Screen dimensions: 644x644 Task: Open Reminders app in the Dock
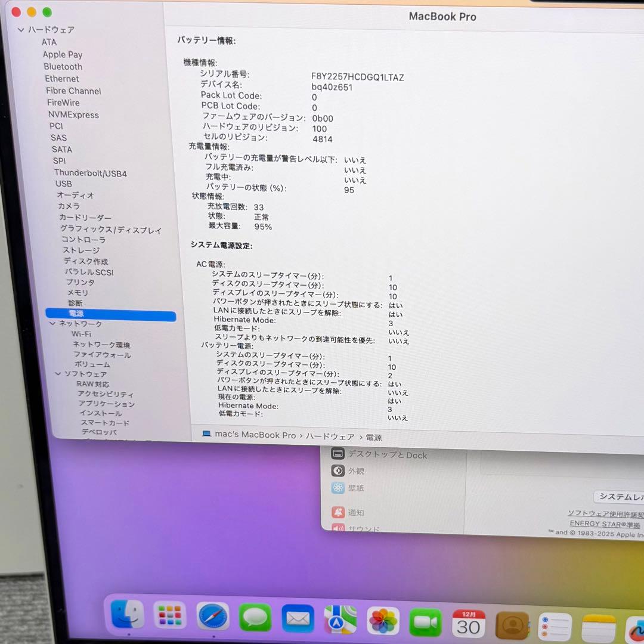coord(555,627)
